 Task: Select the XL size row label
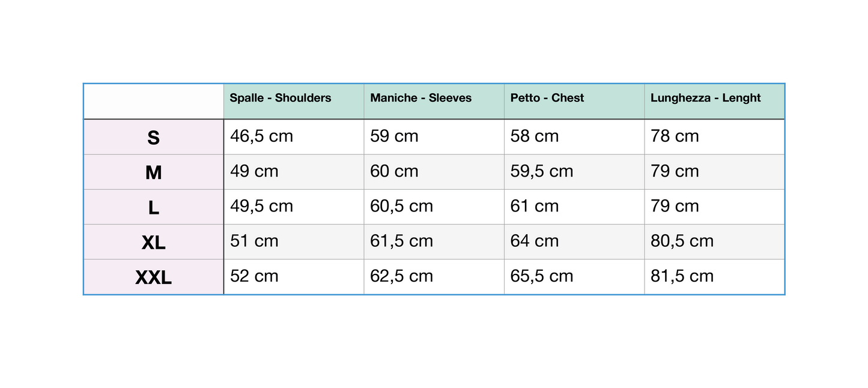[154, 243]
